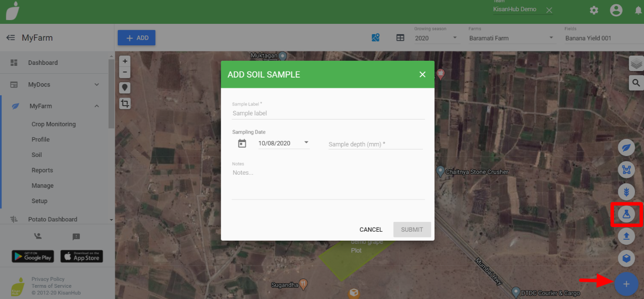Click the soil sample flask button

pos(626,214)
